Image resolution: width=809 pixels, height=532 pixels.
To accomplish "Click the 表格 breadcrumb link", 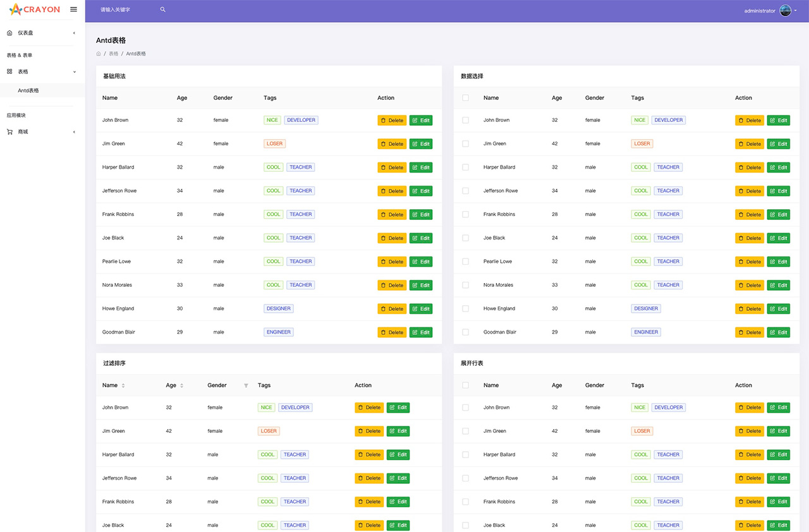I will pos(113,54).
